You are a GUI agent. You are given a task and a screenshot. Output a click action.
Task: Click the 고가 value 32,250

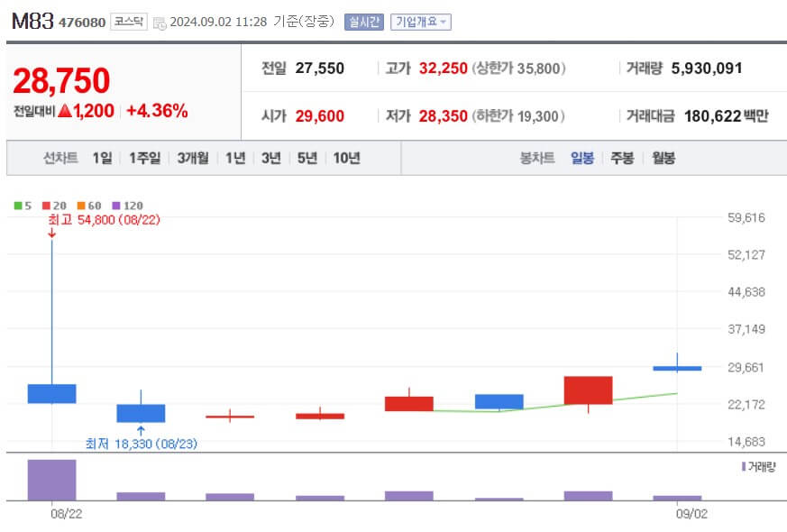[444, 69]
